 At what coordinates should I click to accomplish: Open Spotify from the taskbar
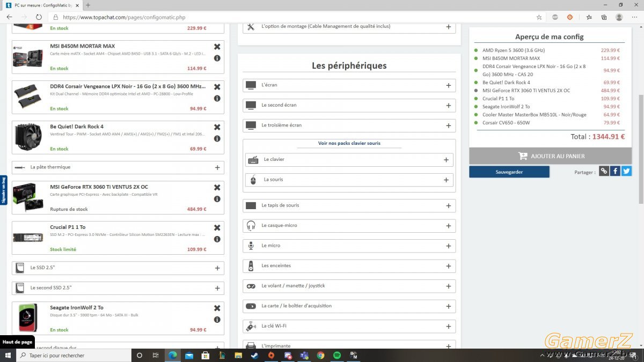pos(337,355)
